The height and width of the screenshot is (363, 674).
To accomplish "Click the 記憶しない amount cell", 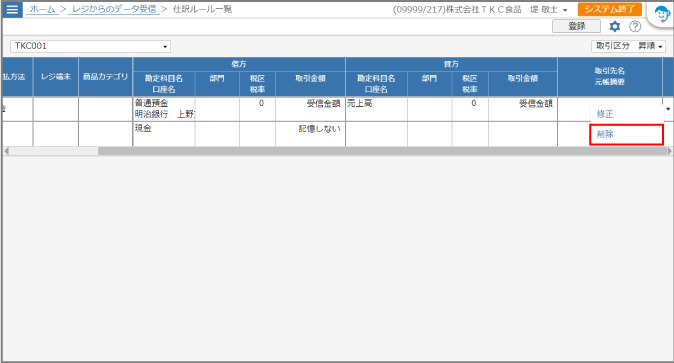I will click(310, 134).
